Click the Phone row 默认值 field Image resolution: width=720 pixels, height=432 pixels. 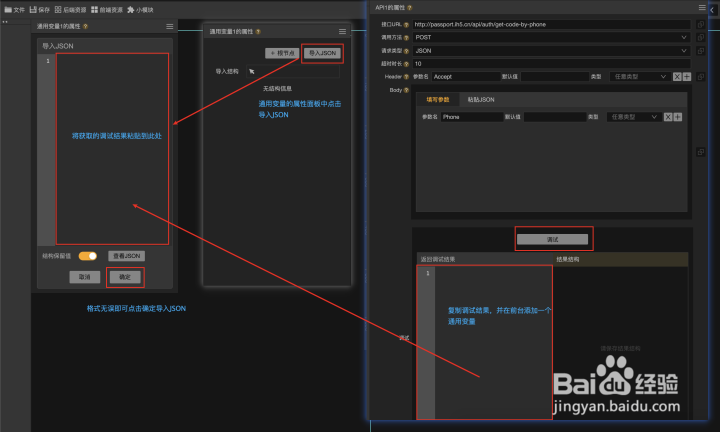coord(555,117)
